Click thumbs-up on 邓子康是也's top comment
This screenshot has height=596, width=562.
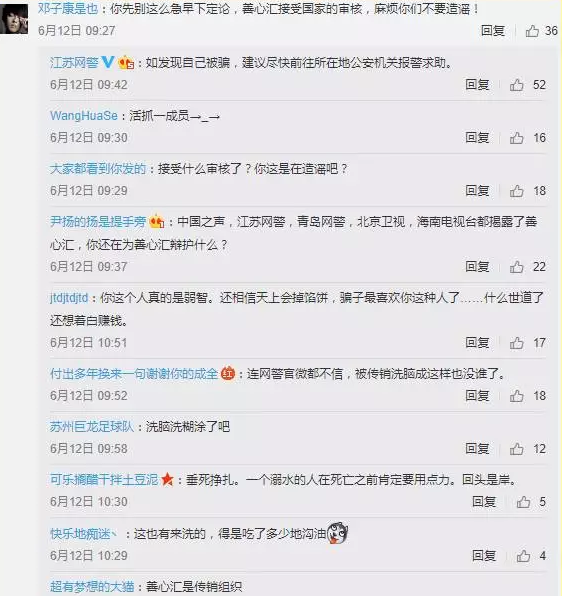[x=532, y=31]
